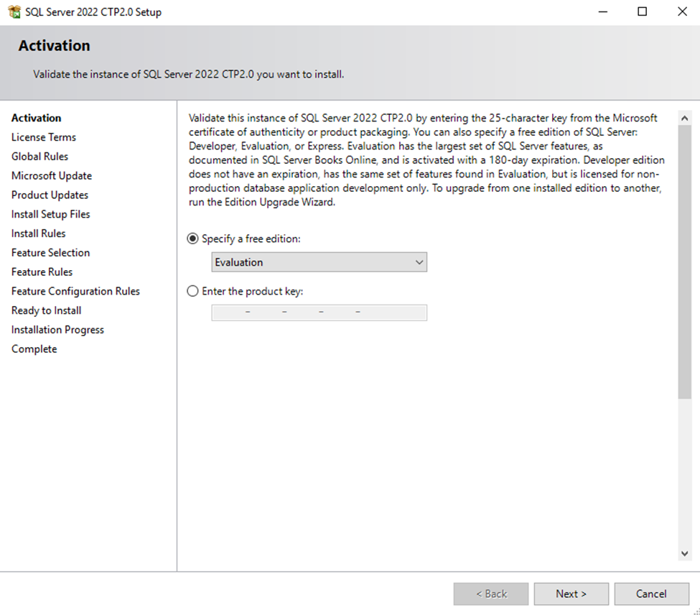Select the Global Rules step
700x615 pixels.
pyautogui.click(x=39, y=157)
